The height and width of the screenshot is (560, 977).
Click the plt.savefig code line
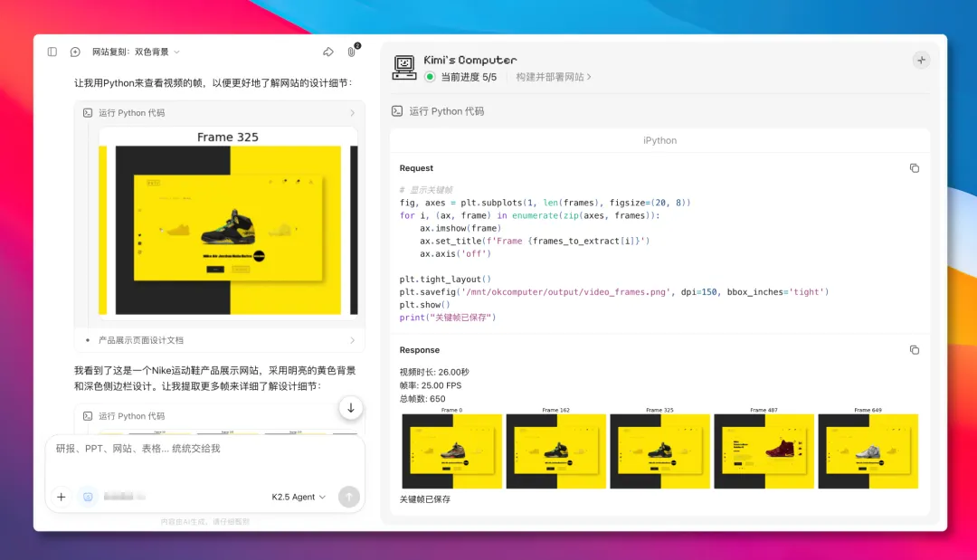pos(614,291)
